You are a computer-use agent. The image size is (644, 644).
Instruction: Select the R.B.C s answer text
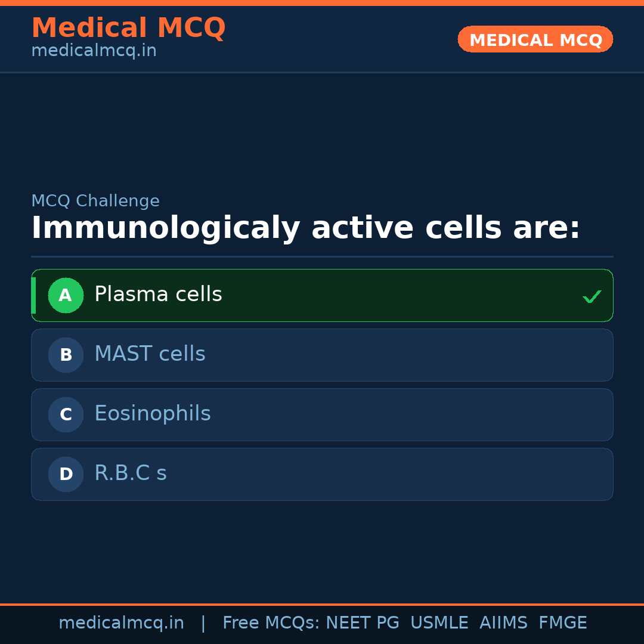pyautogui.click(x=130, y=473)
